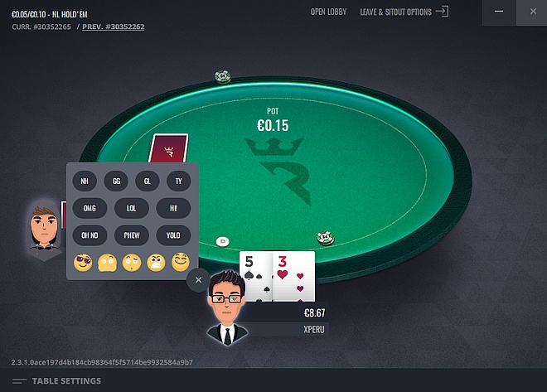
Task: Send the sick green-faced emoji
Action: pyautogui.click(x=108, y=263)
